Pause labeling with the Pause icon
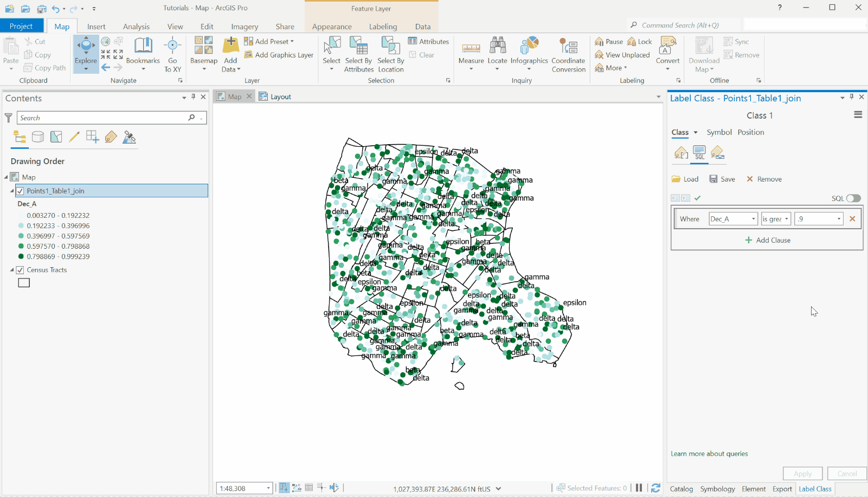The image size is (868, 497). pos(600,41)
